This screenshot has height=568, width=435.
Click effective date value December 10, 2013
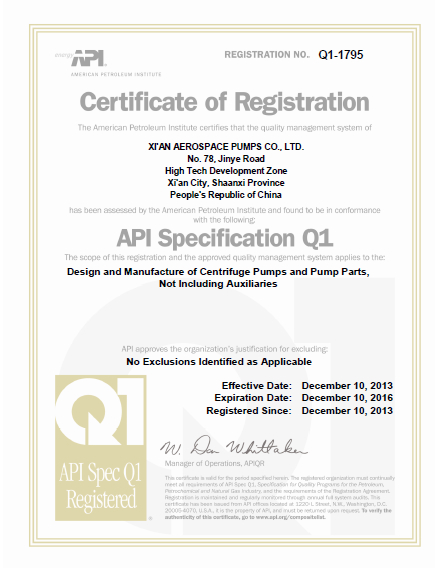point(347,385)
